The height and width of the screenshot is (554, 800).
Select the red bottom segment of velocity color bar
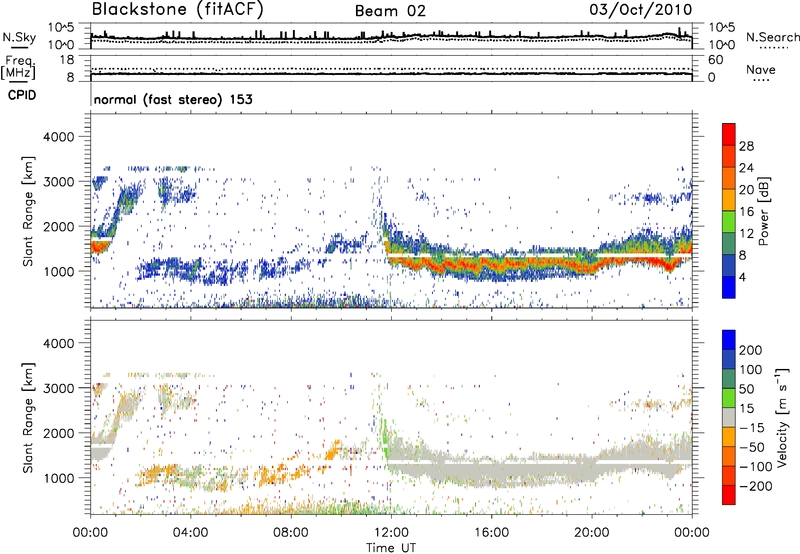[x=729, y=495]
